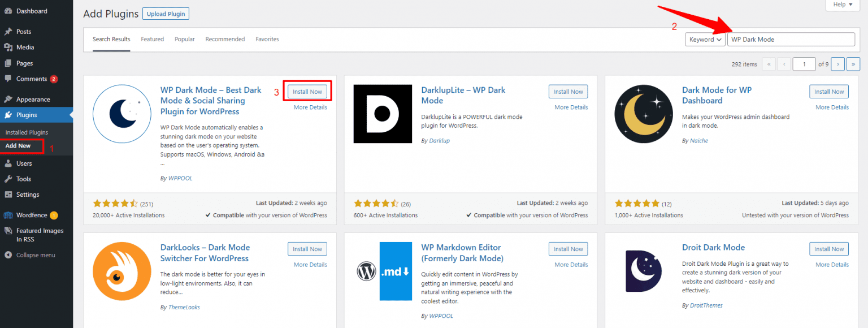Click the Posts pin icon
Screen dimensions: 868x328
[x=8, y=32]
